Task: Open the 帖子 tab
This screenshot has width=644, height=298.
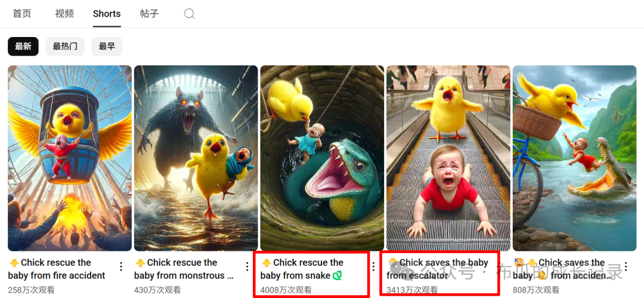Action: [149, 14]
